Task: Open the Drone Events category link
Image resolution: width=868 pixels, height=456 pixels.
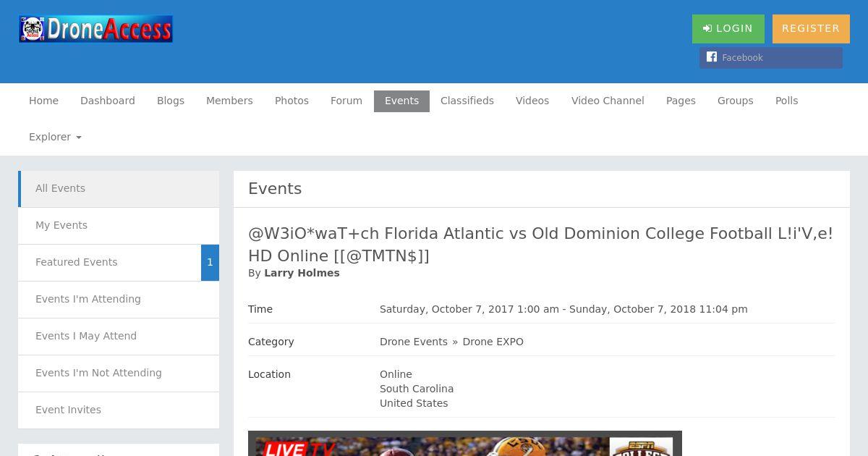Action: [x=414, y=342]
